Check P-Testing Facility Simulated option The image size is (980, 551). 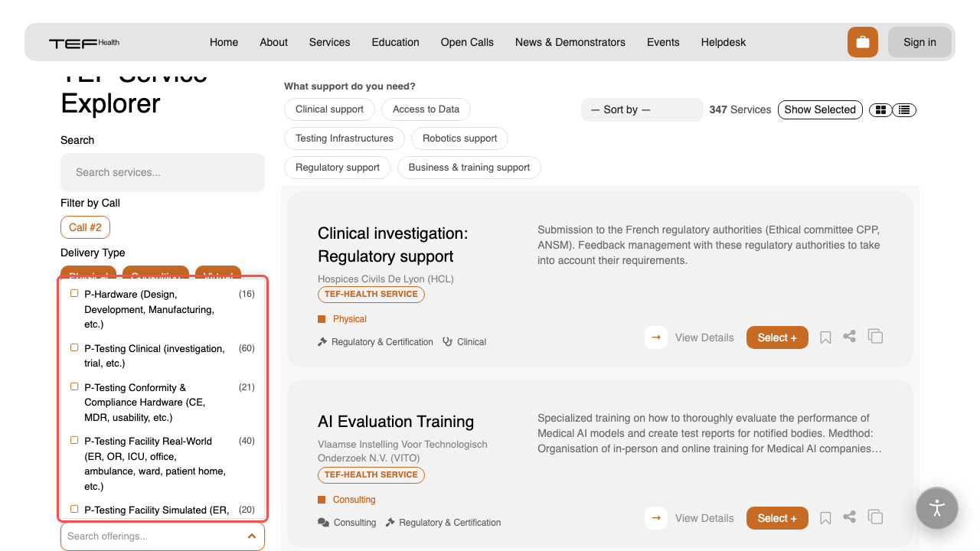tap(74, 509)
